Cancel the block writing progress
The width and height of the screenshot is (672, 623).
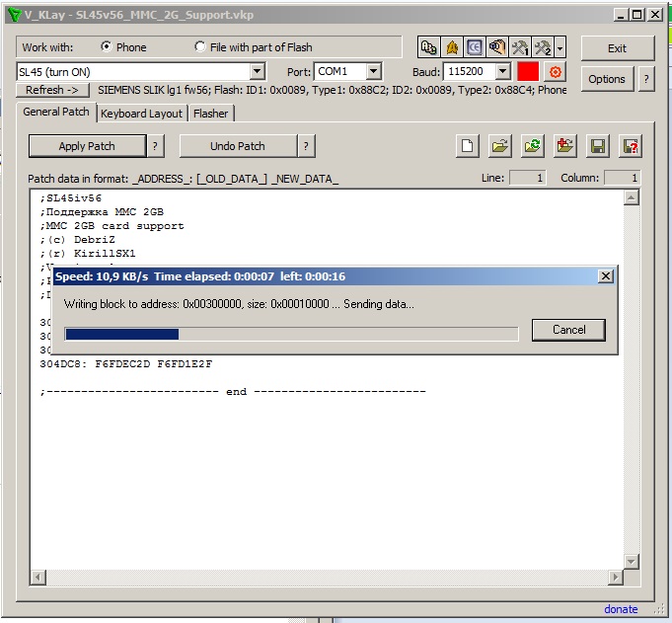pyautogui.click(x=568, y=330)
